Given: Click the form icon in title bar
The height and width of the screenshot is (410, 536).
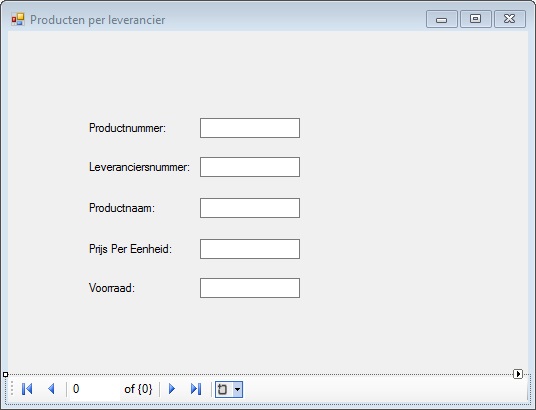Looking at the screenshot, I should point(18,19).
